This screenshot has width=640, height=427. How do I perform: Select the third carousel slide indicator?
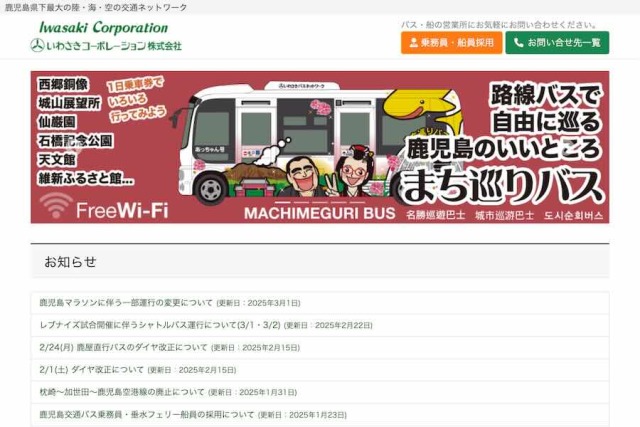coord(320,202)
